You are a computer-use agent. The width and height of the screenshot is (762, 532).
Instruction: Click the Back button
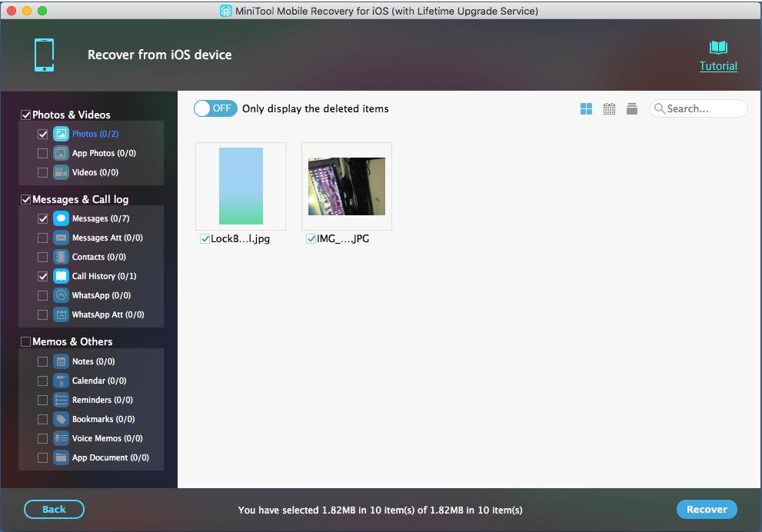pos(54,509)
